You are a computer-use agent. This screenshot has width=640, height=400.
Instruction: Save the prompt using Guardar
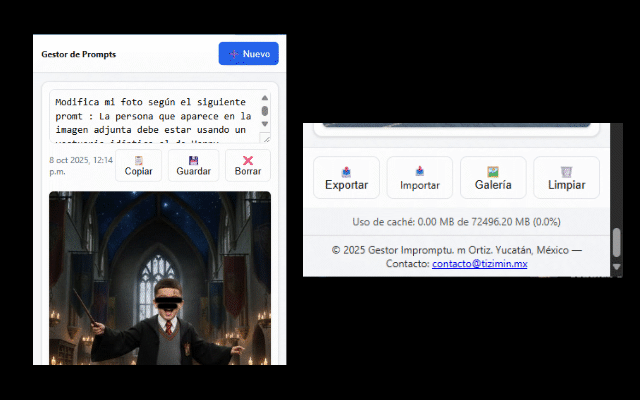[x=193, y=165]
